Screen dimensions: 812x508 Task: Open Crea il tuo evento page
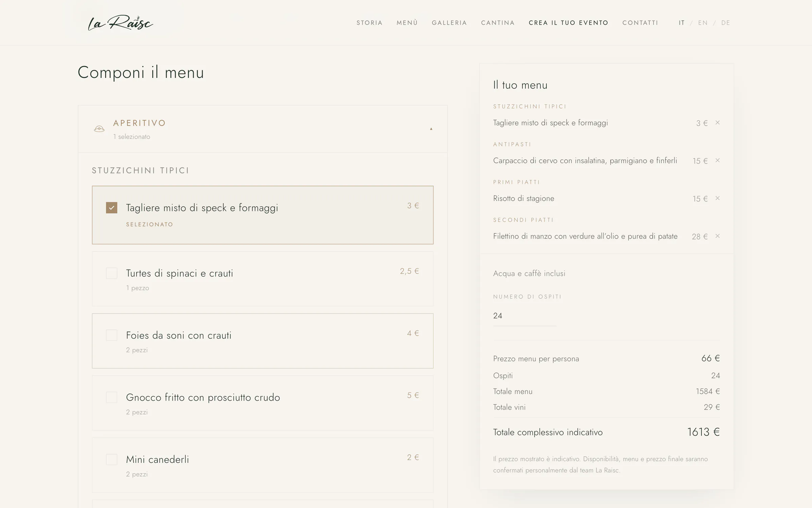tap(569, 23)
